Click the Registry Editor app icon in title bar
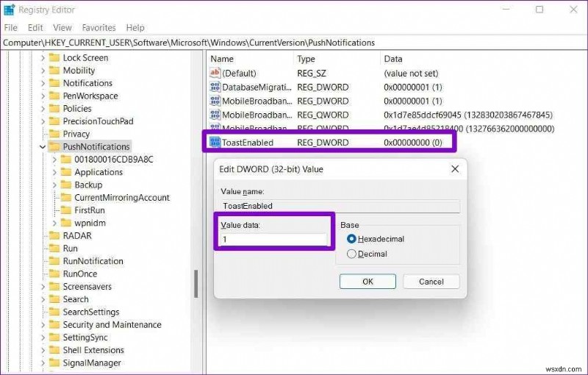 coord(10,10)
